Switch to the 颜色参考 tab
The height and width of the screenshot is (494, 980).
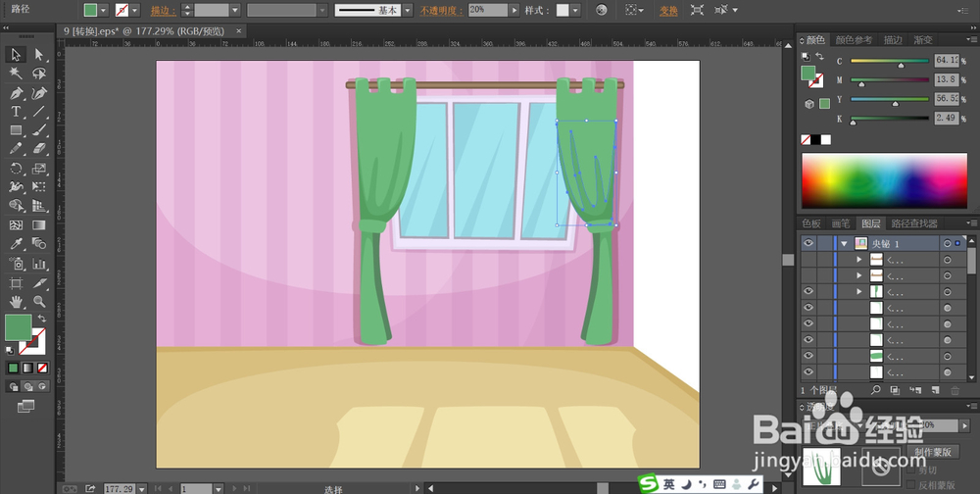[854, 40]
